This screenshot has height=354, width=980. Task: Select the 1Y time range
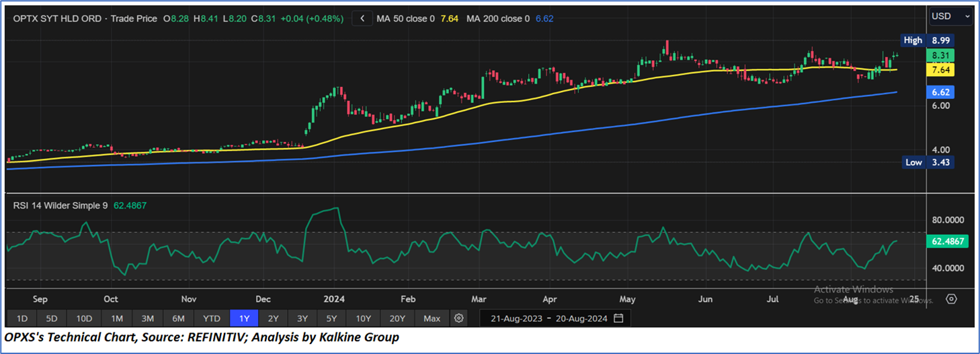(243, 318)
